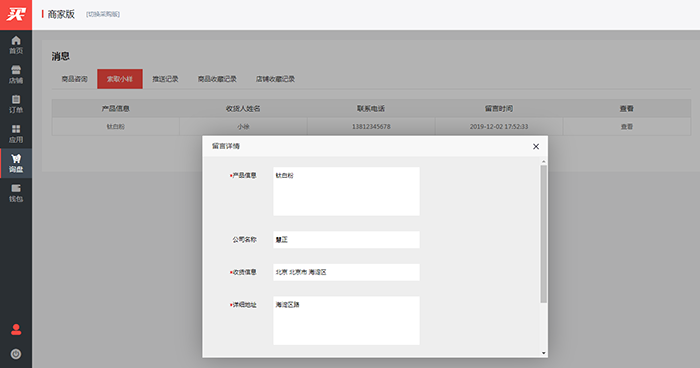700x368 pixels.
Task: Open 订单 orders section in sidebar
Action: click(x=16, y=104)
